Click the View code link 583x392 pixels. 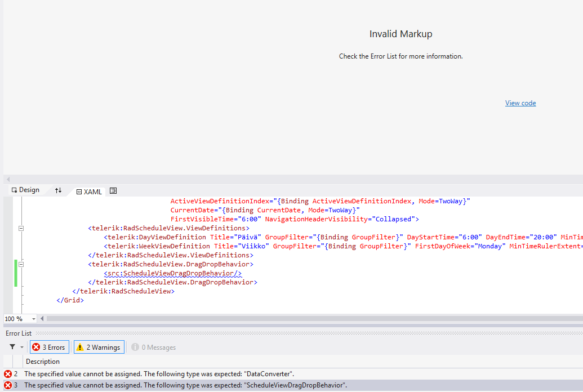pyautogui.click(x=520, y=103)
